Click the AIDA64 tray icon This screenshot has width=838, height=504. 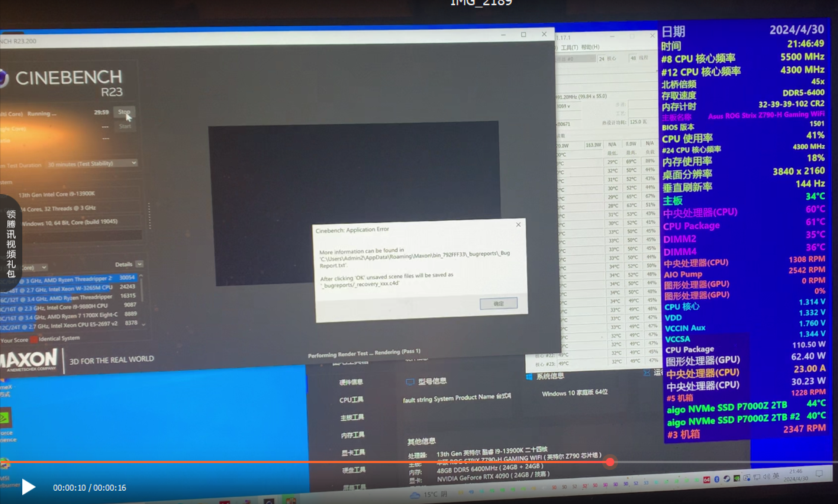coord(707,480)
